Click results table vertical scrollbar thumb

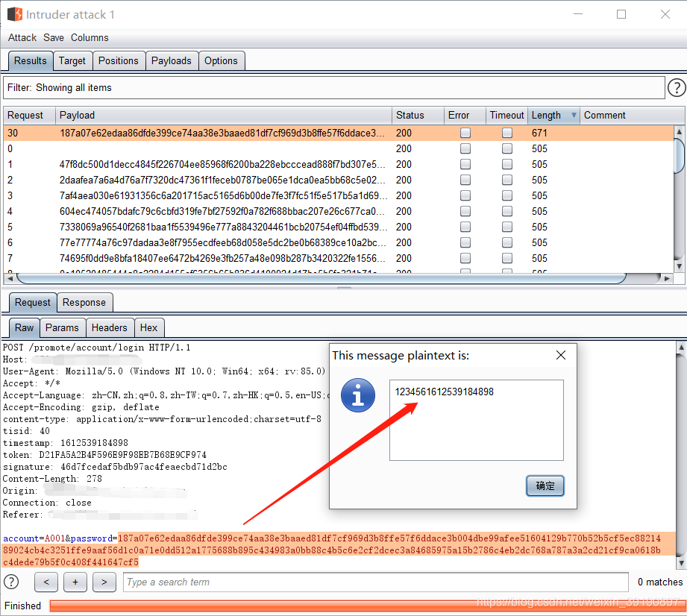pos(679,157)
